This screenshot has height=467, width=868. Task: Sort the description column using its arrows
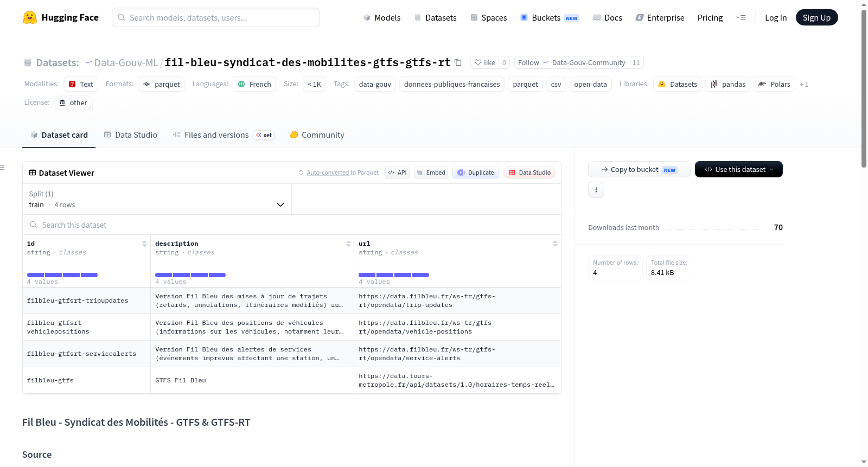click(x=348, y=244)
